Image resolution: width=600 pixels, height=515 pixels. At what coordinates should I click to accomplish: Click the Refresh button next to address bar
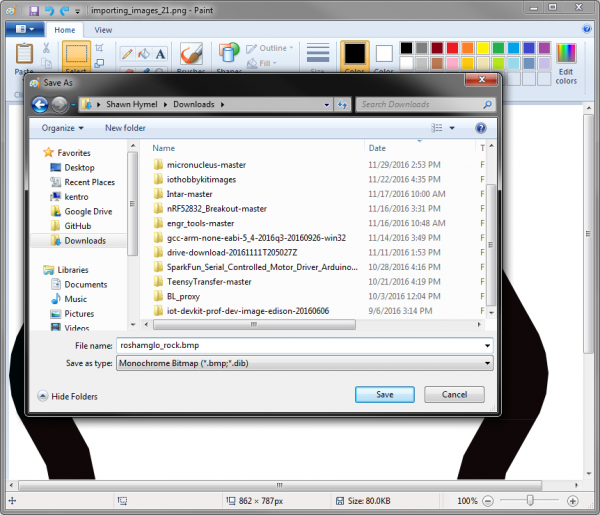342,104
